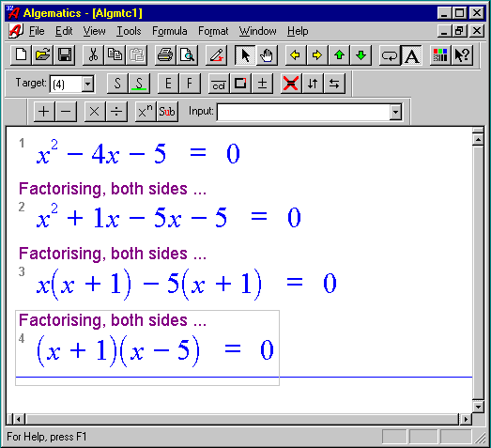Viewport: 491px width, 448px height.
Task: Open the Tools menu
Action: [x=129, y=31]
